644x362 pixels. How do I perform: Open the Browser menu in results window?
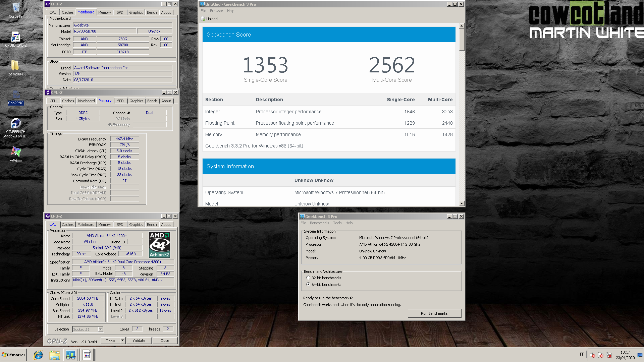tap(216, 11)
